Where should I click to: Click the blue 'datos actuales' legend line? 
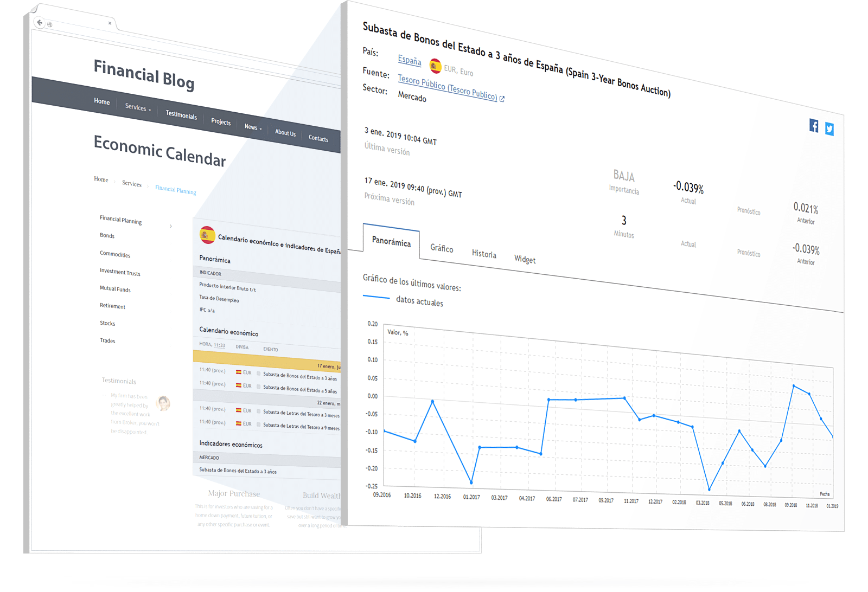(x=376, y=297)
